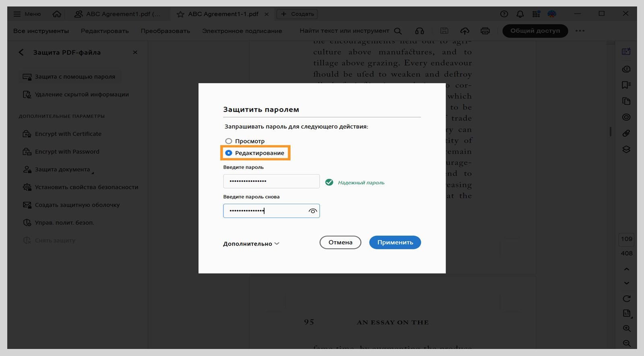
Task: Click the Общий доступ button
Action: (535, 31)
